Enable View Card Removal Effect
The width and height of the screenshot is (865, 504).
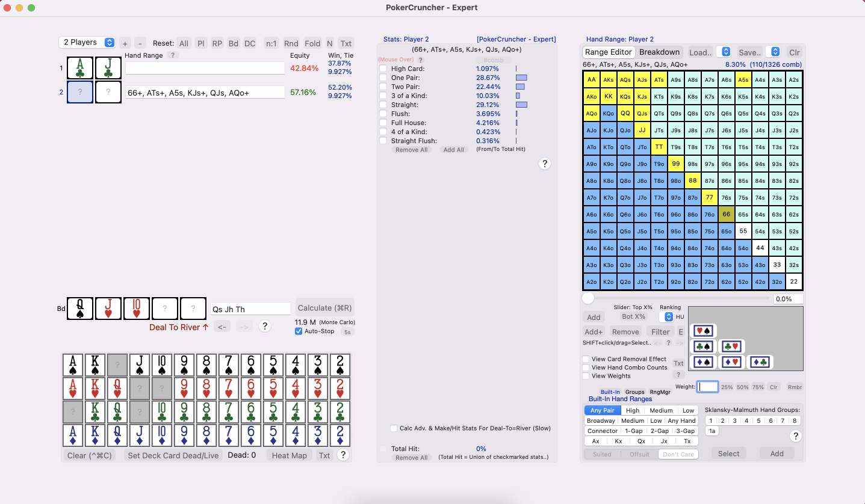pos(586,359)
